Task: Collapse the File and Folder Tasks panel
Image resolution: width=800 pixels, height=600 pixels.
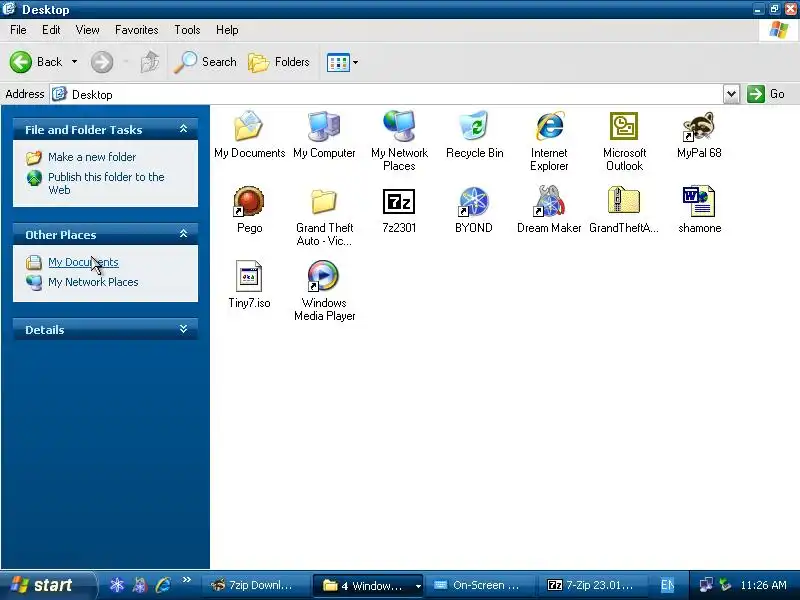Action: 184,129
